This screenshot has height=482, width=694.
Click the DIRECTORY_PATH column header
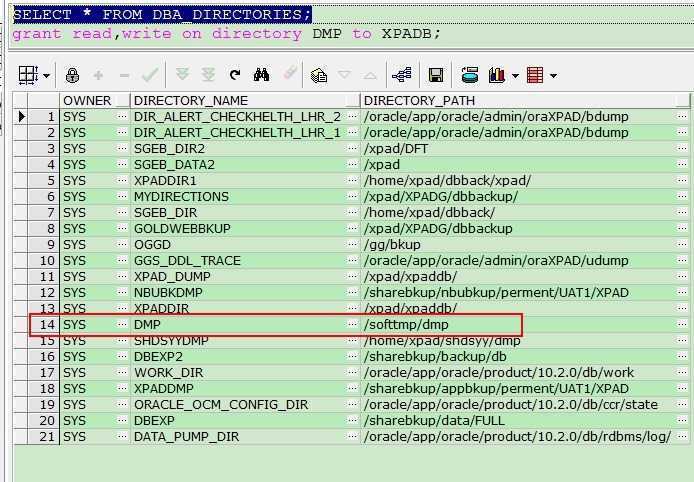(x=525, y=101)
